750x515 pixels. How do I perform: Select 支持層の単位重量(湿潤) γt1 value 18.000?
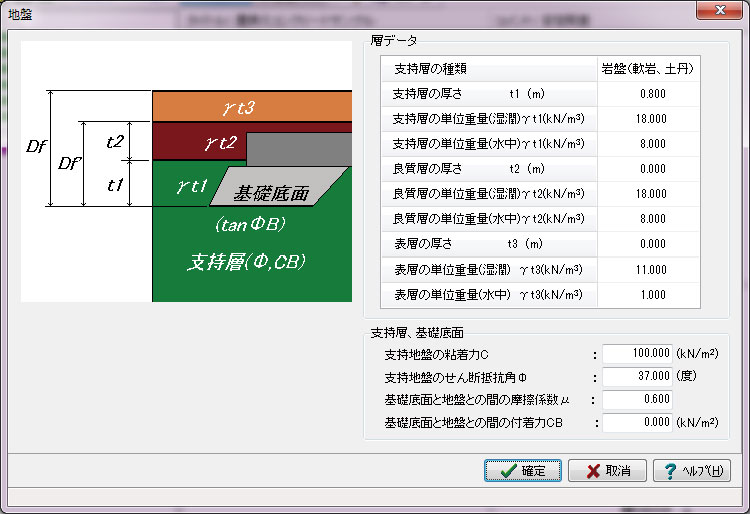click(x=649, y=119)
